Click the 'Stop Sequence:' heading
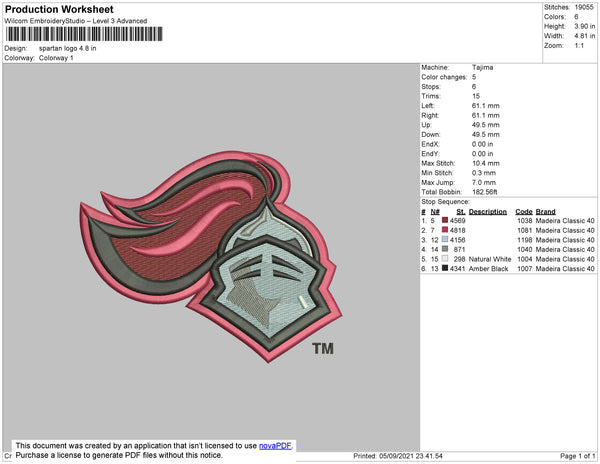 [x=445, y=202]
